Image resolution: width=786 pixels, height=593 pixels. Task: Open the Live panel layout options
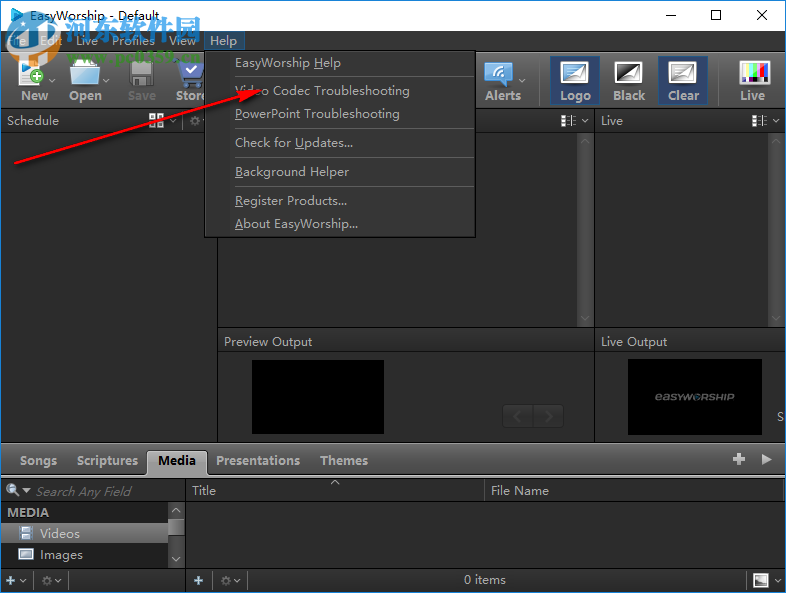click(x=765, y=120)
